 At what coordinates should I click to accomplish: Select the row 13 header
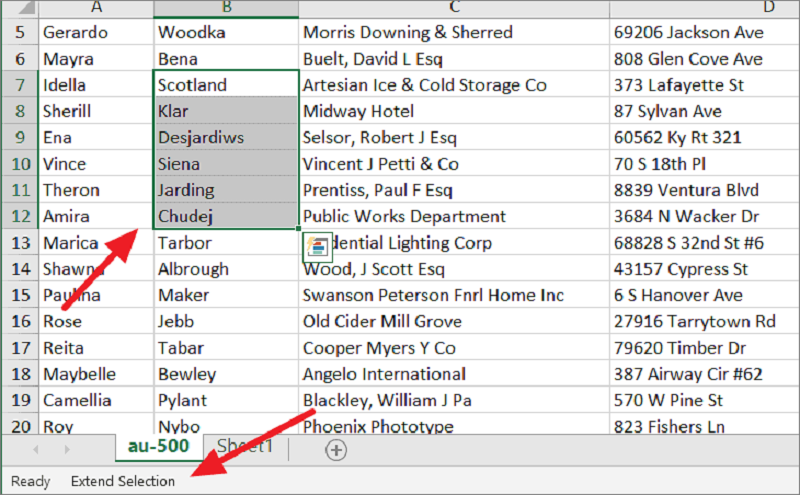click(x=20, y=243)
